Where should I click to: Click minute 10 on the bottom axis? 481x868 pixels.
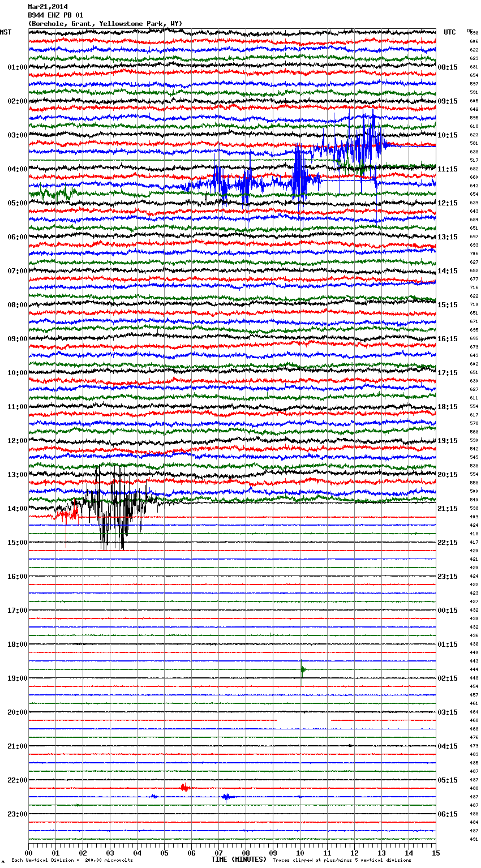pyautogui.click(x=300, y=853)
